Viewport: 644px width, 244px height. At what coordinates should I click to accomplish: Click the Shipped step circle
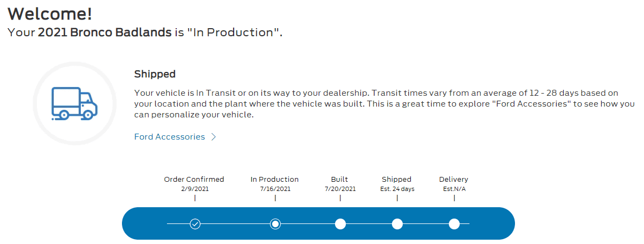click(x=397, y=224)
